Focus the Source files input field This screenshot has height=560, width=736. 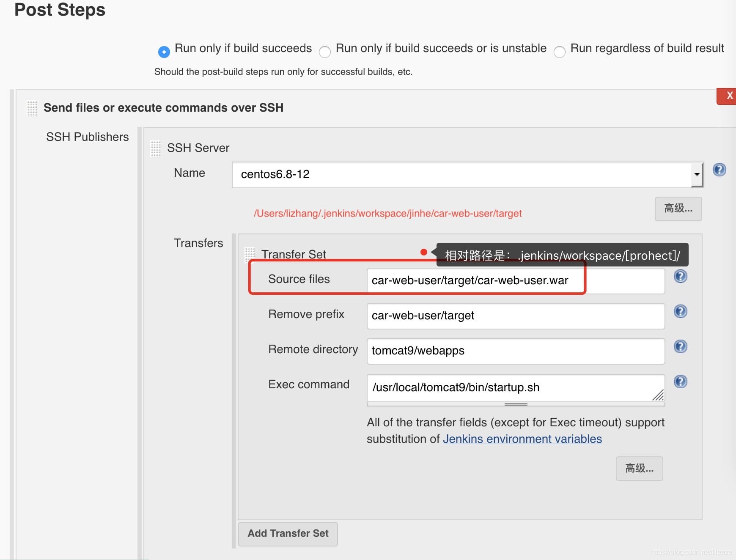(x=515, y=281)
